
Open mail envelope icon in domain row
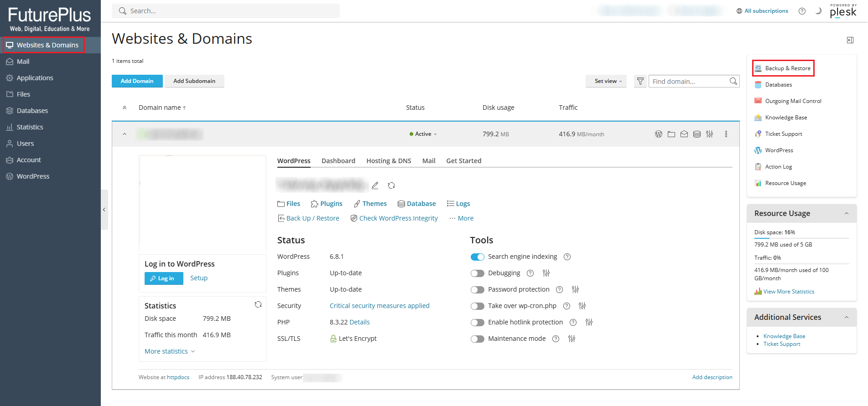pos(684,134)
